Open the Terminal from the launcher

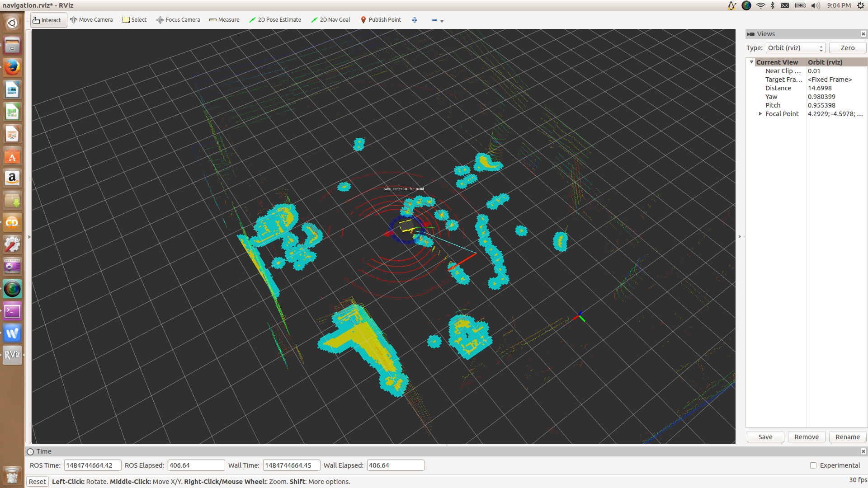tap(12, 311)
